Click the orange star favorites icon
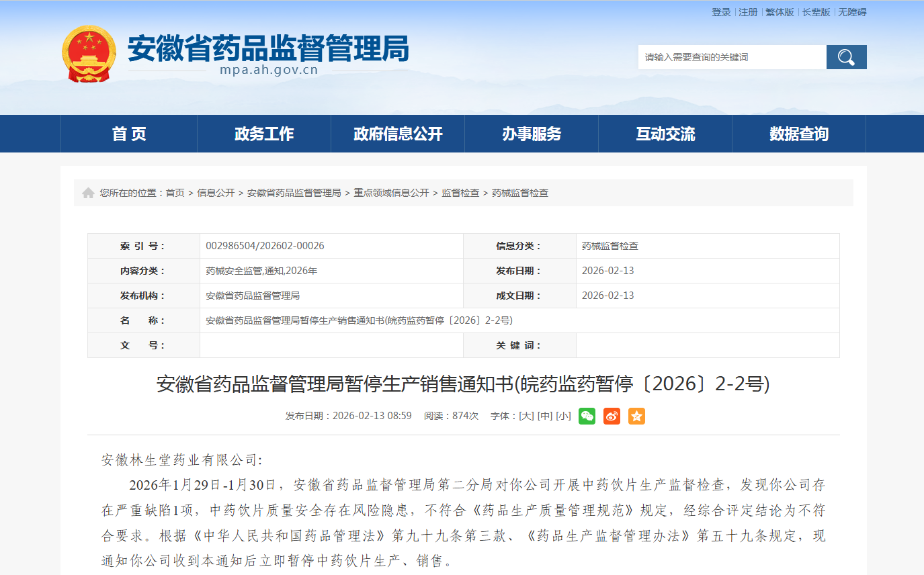The image size is (924, 575). click(x=636, y=416)
